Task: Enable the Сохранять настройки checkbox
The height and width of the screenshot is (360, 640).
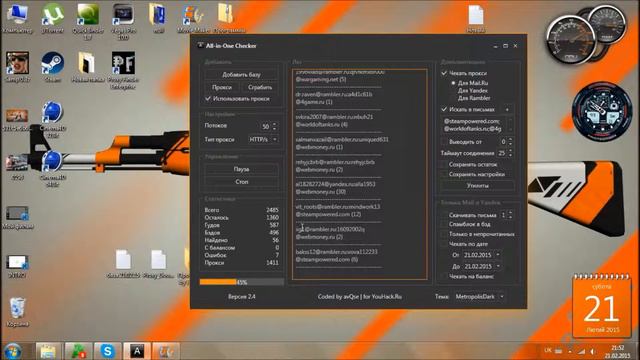Action: (444, 174)
